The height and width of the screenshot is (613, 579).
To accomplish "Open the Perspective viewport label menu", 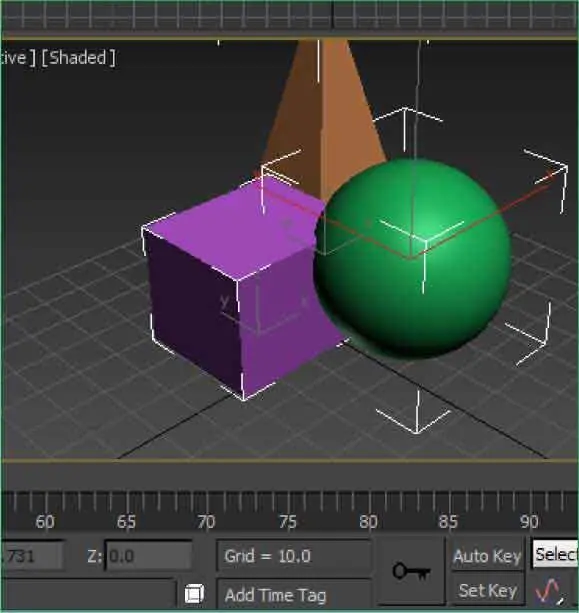I will coord(18,58).
